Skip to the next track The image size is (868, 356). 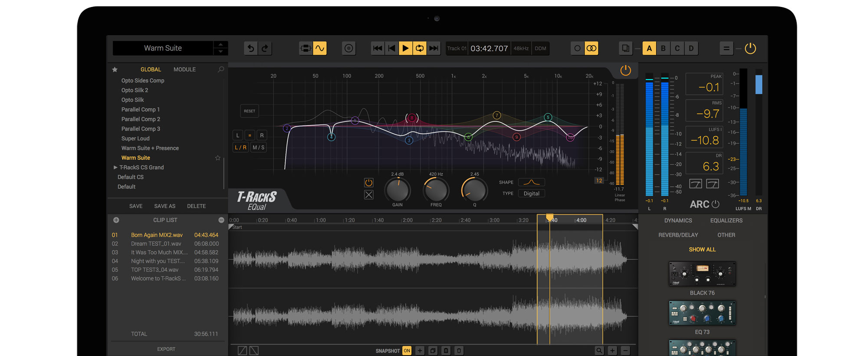point(434,48)
